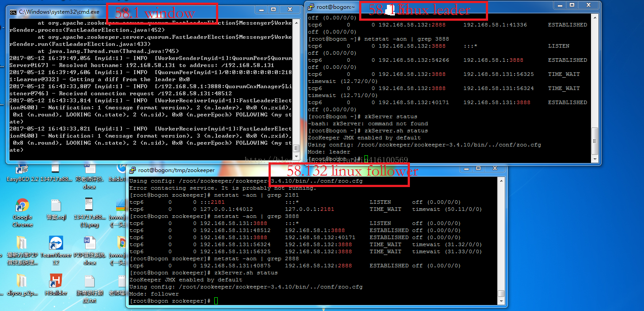Click 'netstat -aon | grep 2888' command line
This screenshot has height=311, width=644.
point(257,259)
